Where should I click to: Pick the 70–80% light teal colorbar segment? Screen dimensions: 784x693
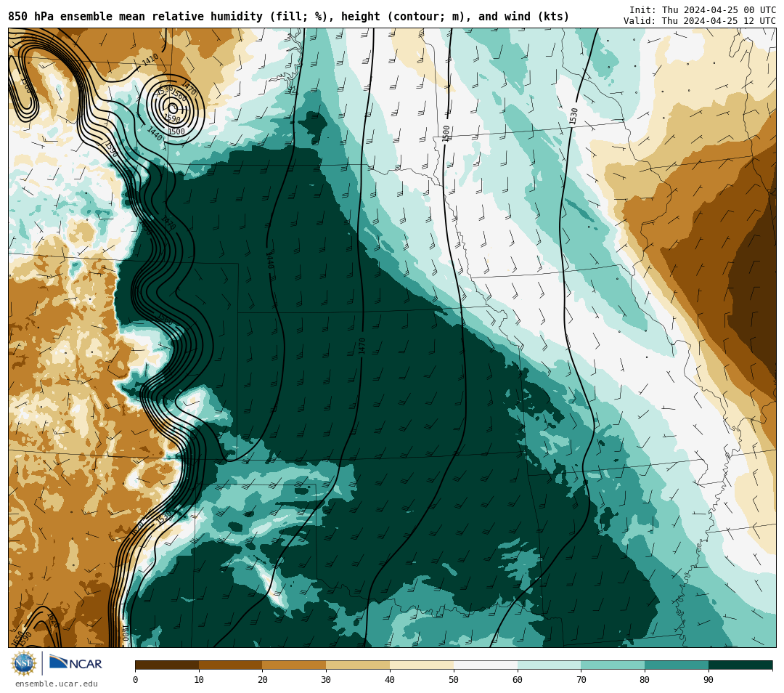pos(613,665)
